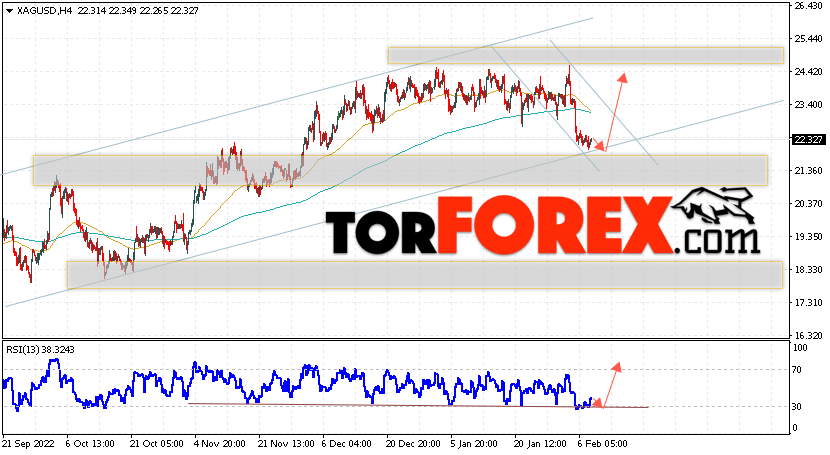830x455 pixels.
Task: Select the RSI(13) 38.3243 indicator label
Action: click(x=40, y=349)
